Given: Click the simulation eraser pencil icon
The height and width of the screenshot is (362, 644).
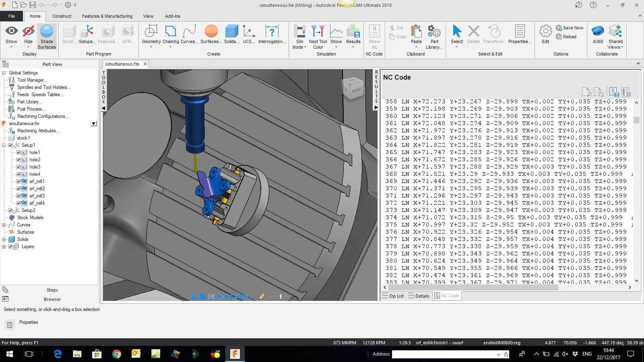Looking at the screenshot, I should click(262, 296).
